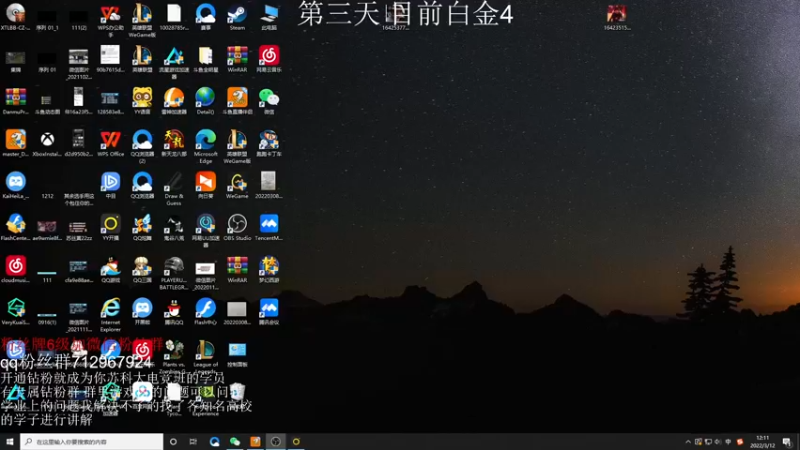The image size is (800, 450).
Task: Open the This PC computer icon
Action: click(269, 16)
